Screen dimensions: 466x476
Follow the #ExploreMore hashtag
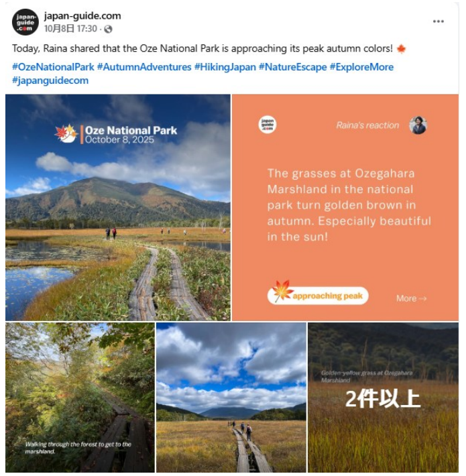[361, 67]
